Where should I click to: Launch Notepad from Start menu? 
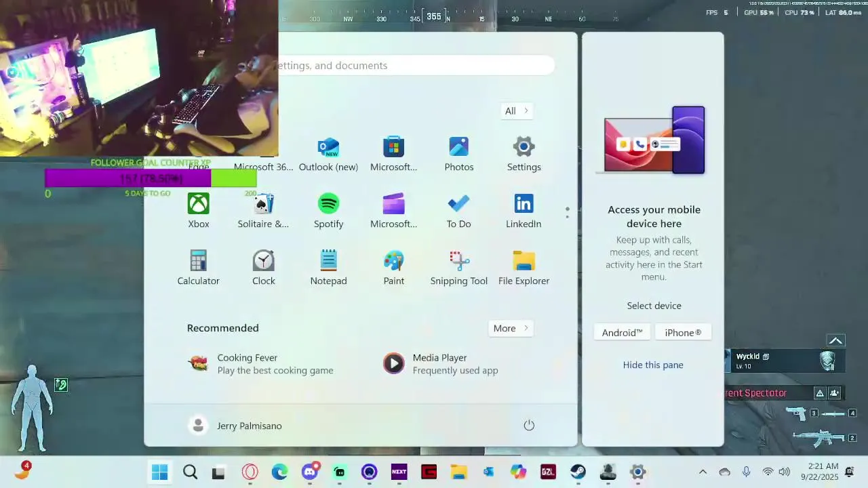[x=328, y=268]
